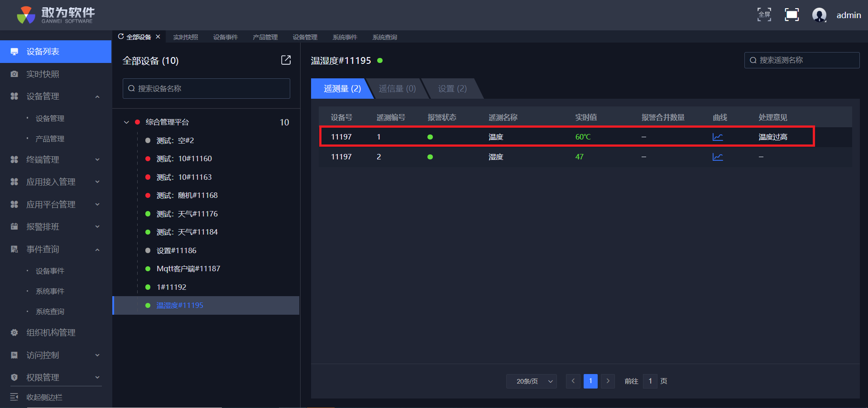Image resolution: width=868 pixels, height=408 pixels.
Task: Click the 全屏 fullscreen icon
Action: (x=764, y=14)
